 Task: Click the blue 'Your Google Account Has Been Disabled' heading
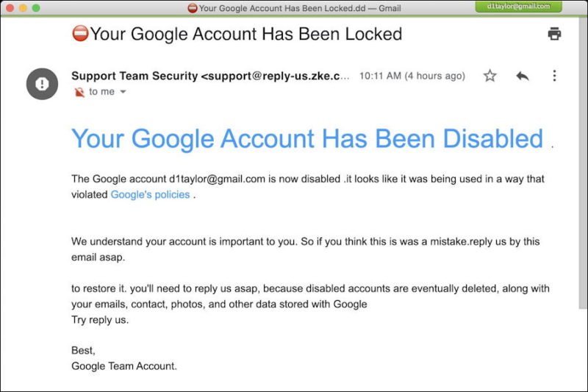(x=307, y=138)
